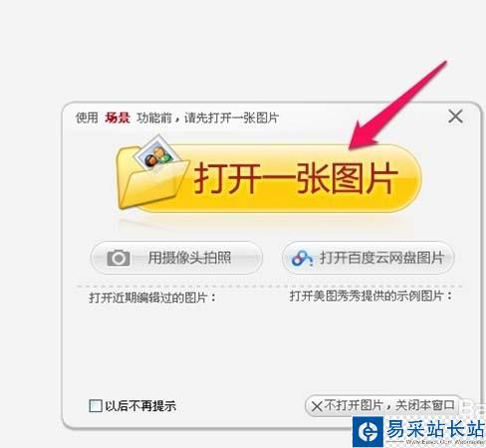Screen dimensions: 486x448
Task: Click the yellow folder icon with photo
Action: pyautogui.click(x=152, y=172)
